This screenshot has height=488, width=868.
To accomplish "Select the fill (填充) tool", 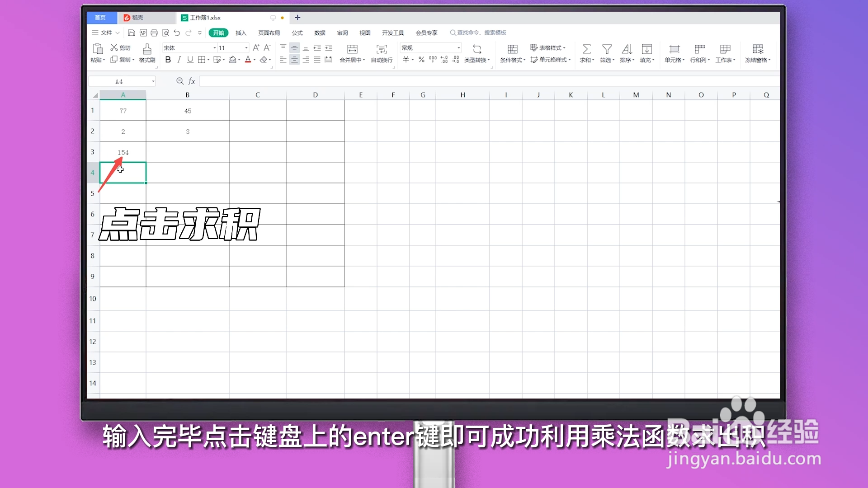I will tap(647, 50).
